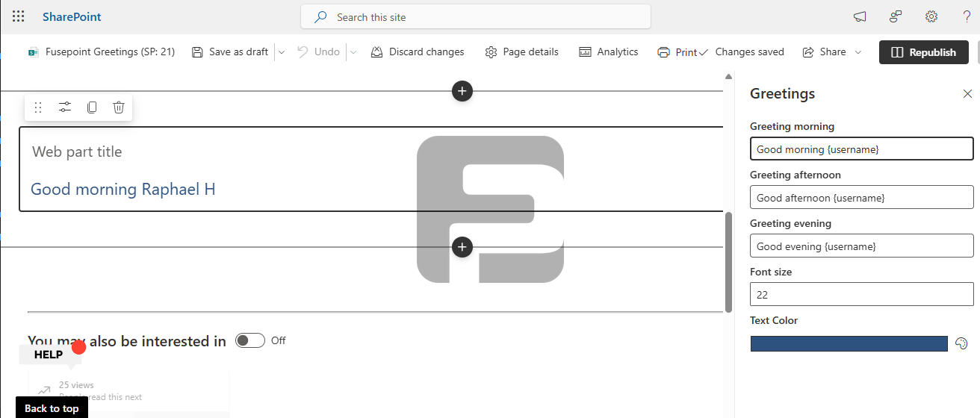Screen dimensions: 980x418
Task: Delete the web part using trash icon
Action: tap(118, 107)
